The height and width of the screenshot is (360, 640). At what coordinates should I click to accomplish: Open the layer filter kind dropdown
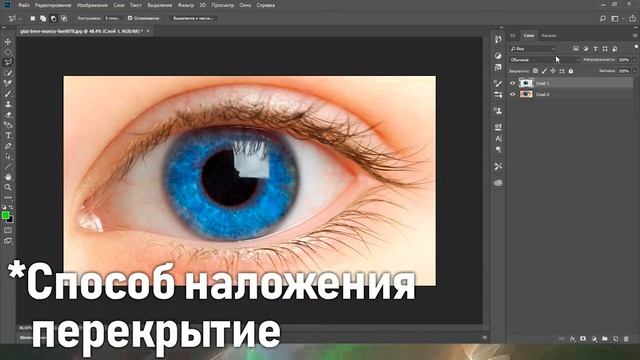[x=533, y=49]
